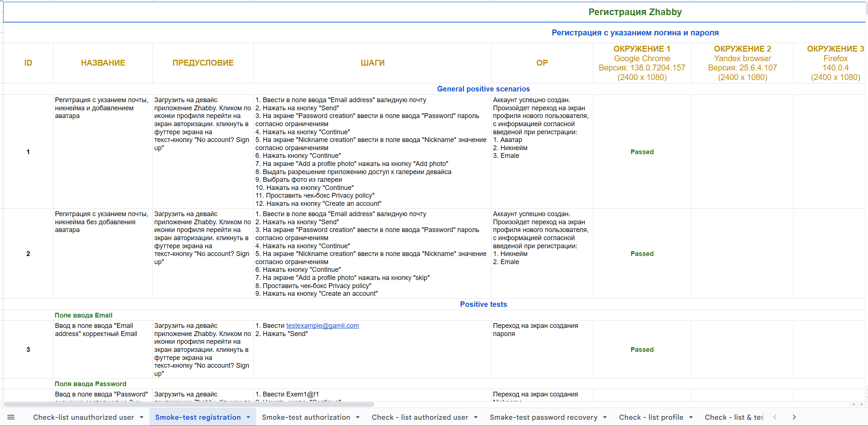Click horizontal scroll left arrow

coord(854,404)
